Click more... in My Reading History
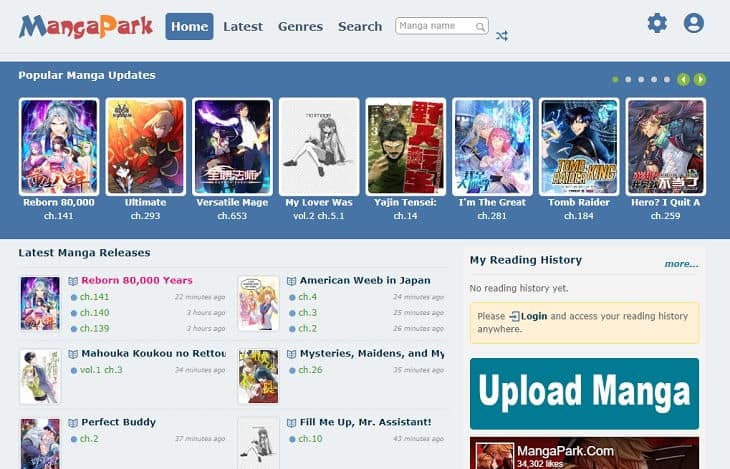The image size is (730, 469). click(x=682, y=264)
